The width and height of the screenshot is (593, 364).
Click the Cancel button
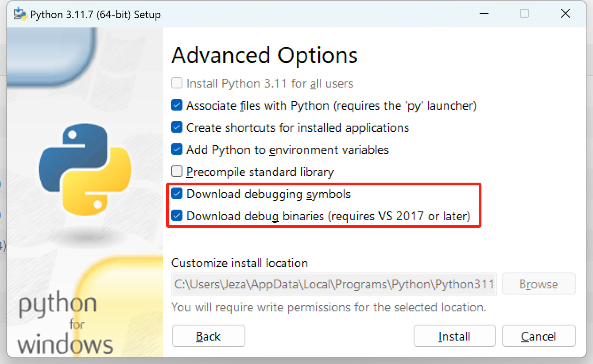tap(539, 336)
